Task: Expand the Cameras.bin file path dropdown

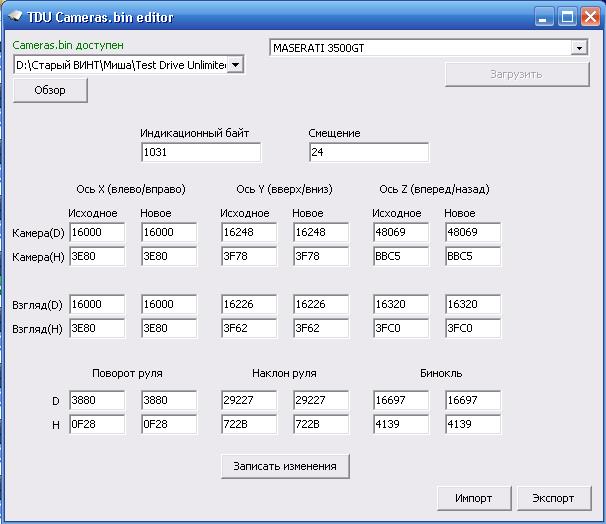Action: [x=236, y=65]
